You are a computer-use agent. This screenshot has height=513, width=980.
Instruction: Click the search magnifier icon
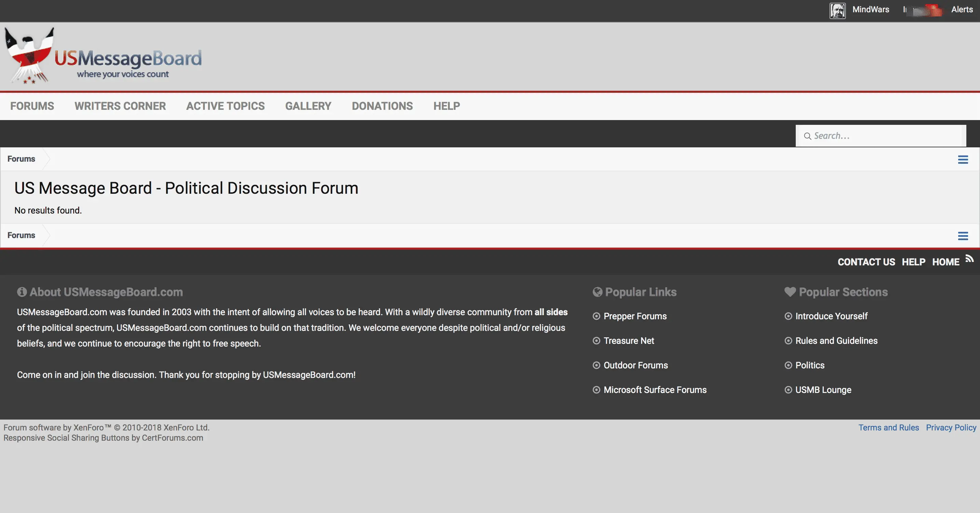[x=807, y=136]
